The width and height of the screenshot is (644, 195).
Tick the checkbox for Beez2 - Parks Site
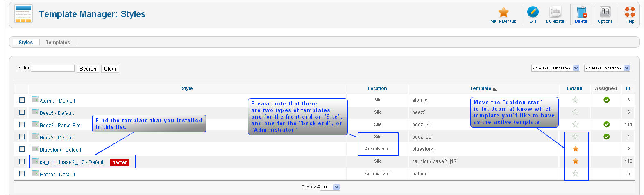pyautogui.click(x=22, y=124)
